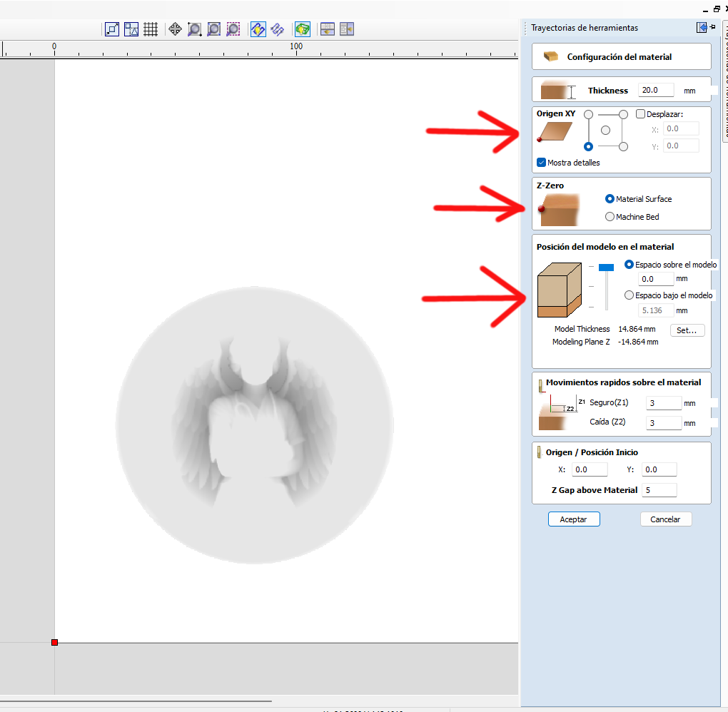Screen dimensions: 728x712
Task: Tile 2D and 3D views horizontally
Action: 328,29
